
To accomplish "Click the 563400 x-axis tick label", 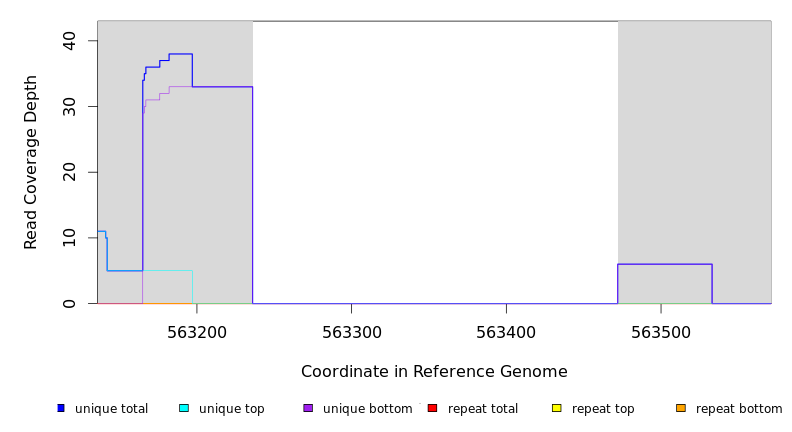I will pyautogui.click(x=506, y=332).
